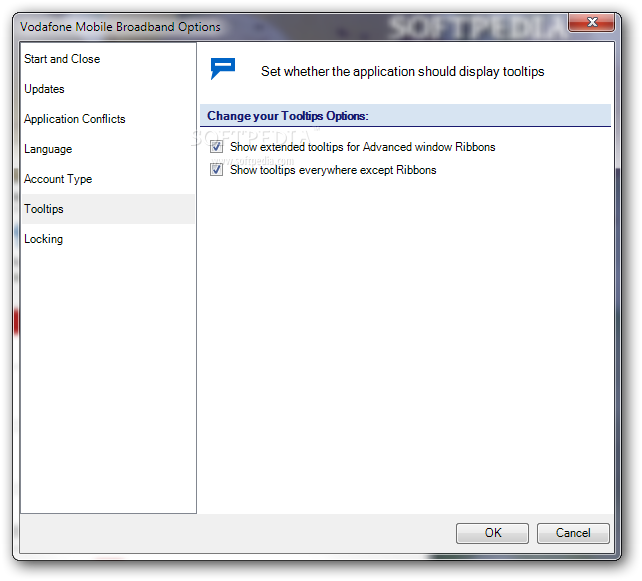Close the Vodafone Mobile Broadband Options window

point(591,22)
